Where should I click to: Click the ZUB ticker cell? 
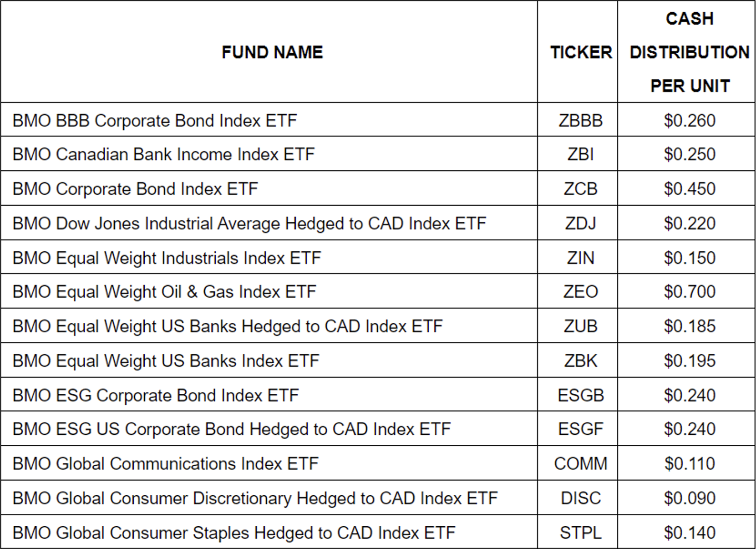point(580,326)
